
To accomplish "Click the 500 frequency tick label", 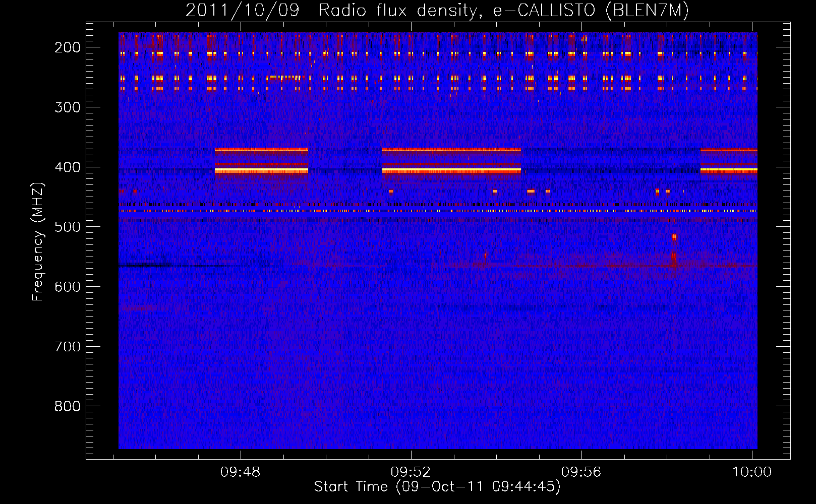I will click(68, 227).
